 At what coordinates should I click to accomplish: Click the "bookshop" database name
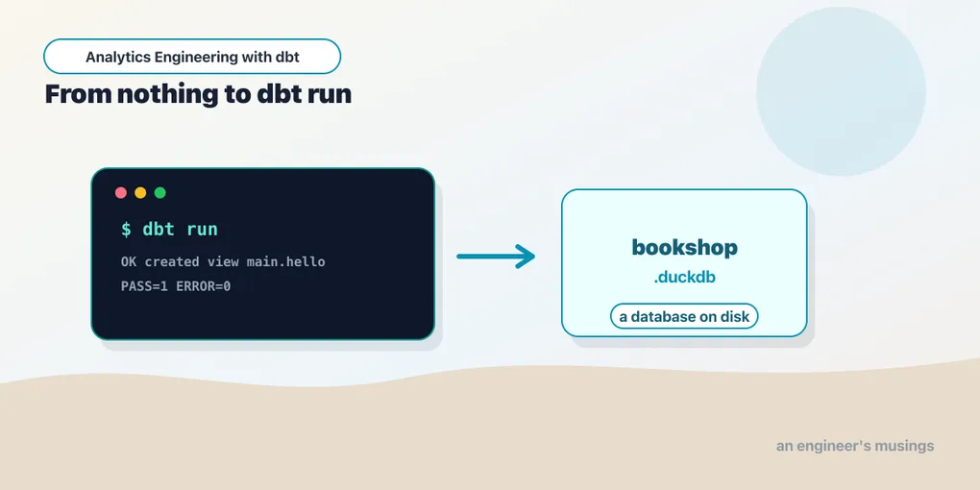coord(684,247)
